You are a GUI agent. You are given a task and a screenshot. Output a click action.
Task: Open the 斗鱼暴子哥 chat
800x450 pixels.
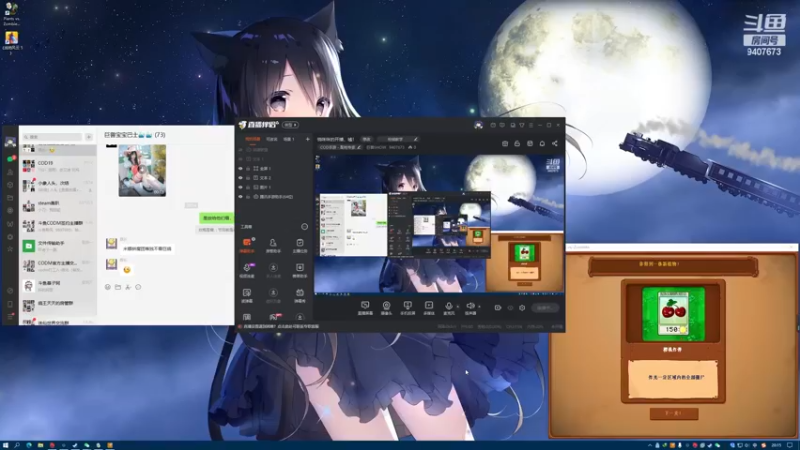pos(58,286)
